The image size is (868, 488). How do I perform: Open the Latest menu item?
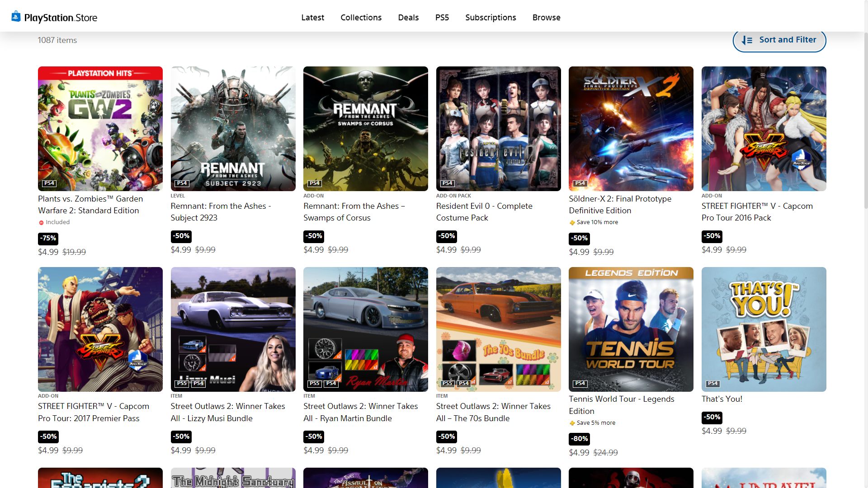tap(312, 17)
